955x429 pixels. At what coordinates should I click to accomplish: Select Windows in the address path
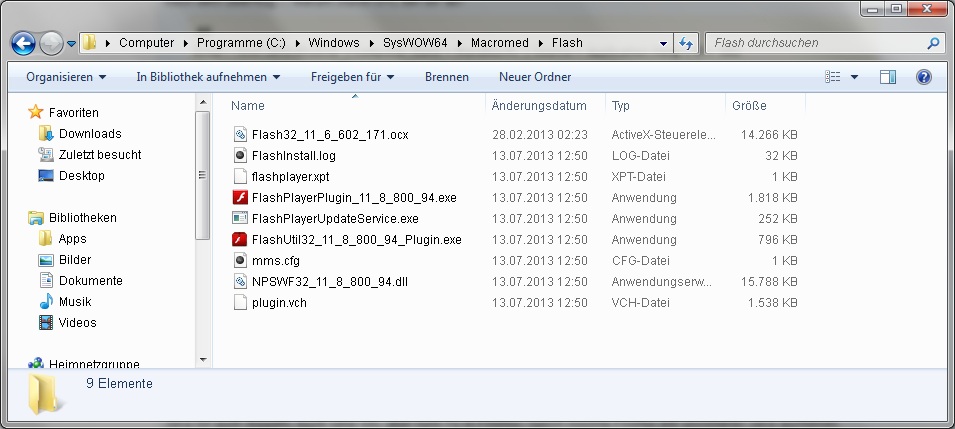coord(334,43)
